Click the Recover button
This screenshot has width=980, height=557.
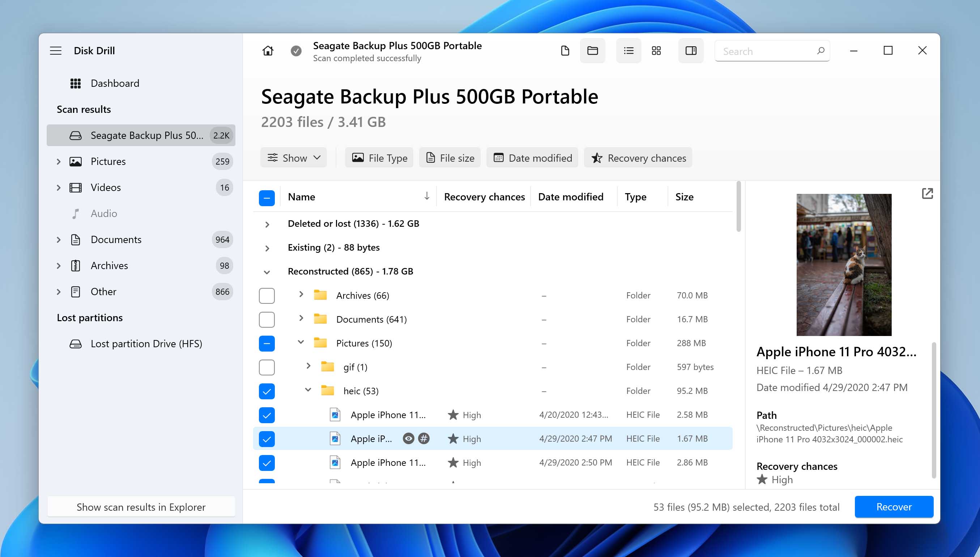point(894,506)
